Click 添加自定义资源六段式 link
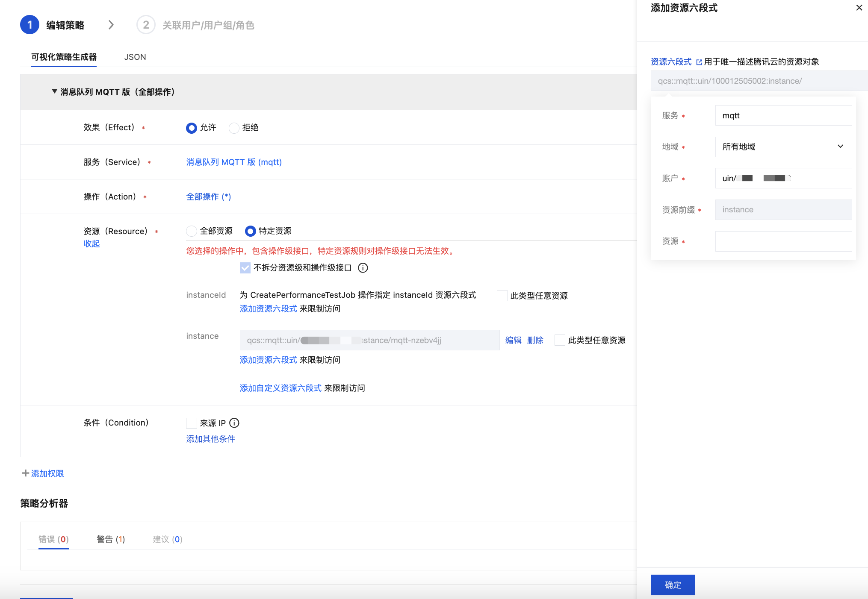Image resolution: width=868 pixels, height=599 pixels. (x=280, y=388)
